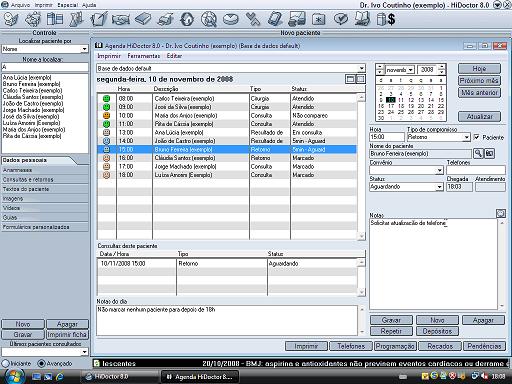The height and width of the screenshot is (384, 512).
Task: Switch to the Anamnese tab
Action: click(45, 170)
